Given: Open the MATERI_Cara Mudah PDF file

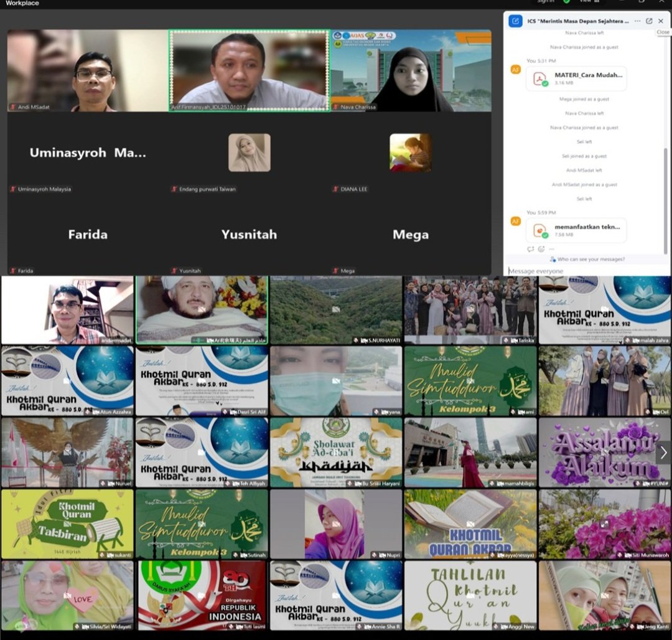Looking at the screenshot, I should point(576,78).
